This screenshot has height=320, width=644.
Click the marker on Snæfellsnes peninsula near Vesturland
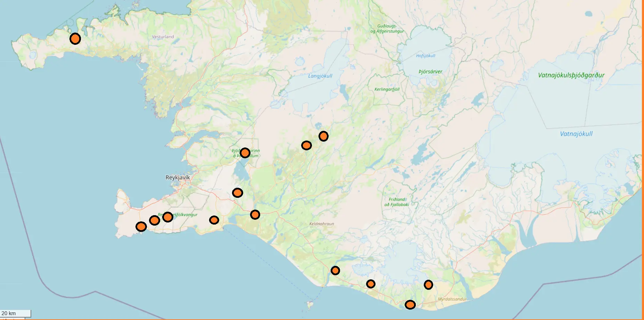click(x=75, y=39)
